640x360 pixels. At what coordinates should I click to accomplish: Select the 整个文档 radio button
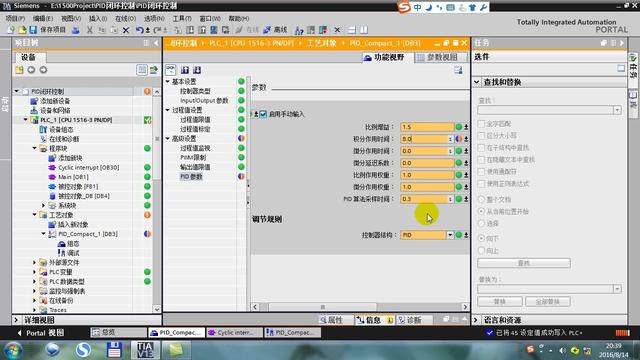click(x=481, y=199)
